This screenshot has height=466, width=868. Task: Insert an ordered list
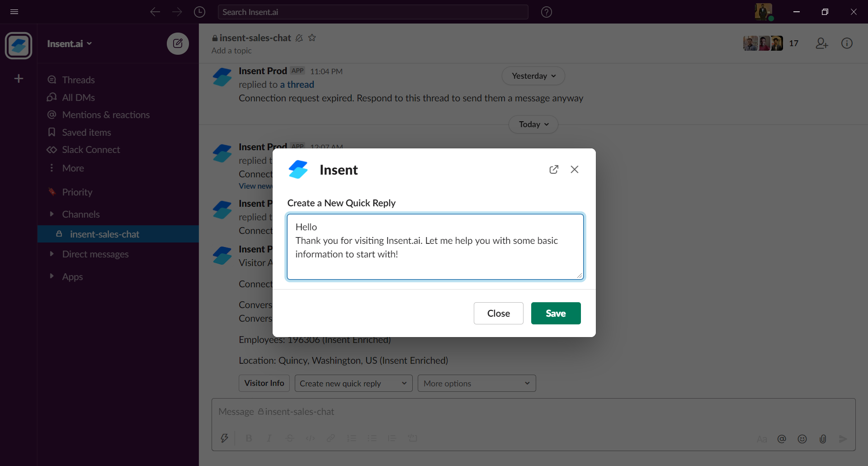pos(351,438)
